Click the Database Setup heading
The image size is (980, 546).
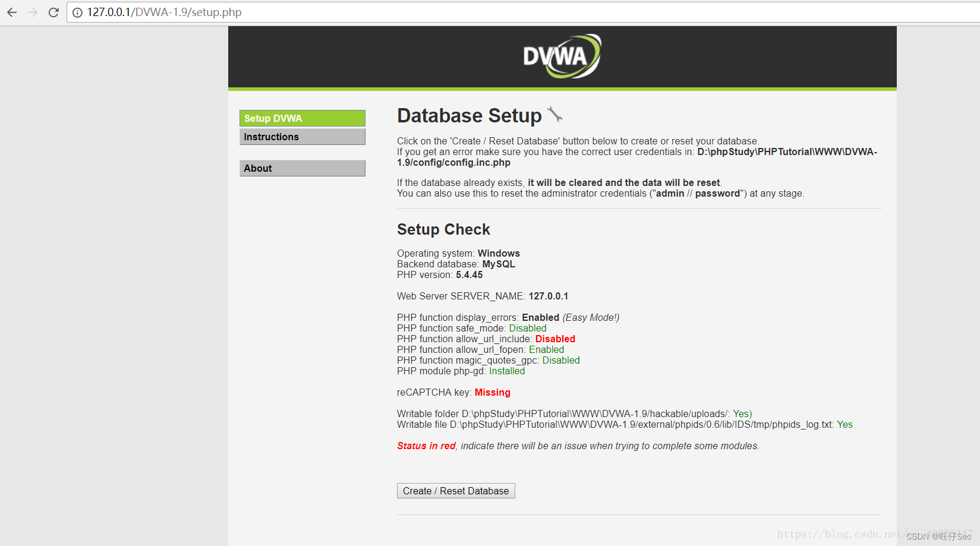point(469,115)
